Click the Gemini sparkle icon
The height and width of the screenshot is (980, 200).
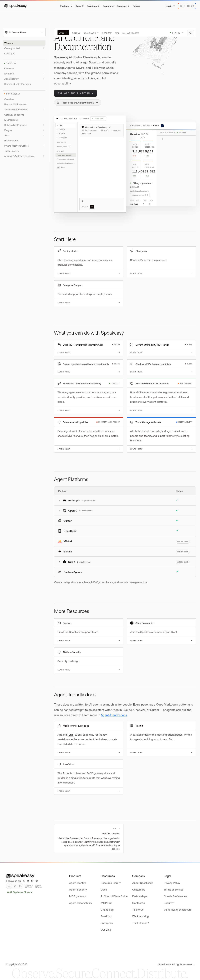coord(60,551)
